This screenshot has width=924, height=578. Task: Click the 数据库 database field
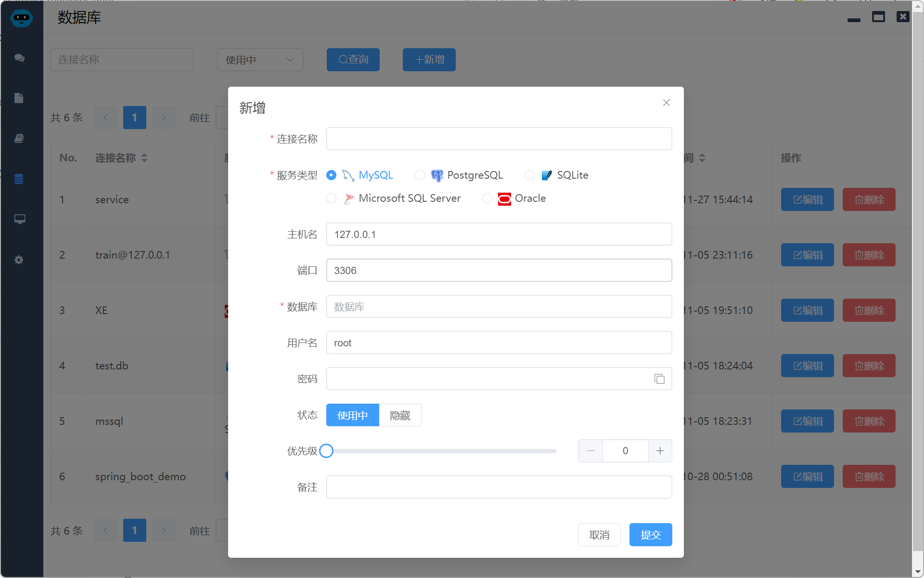(499, 306)
